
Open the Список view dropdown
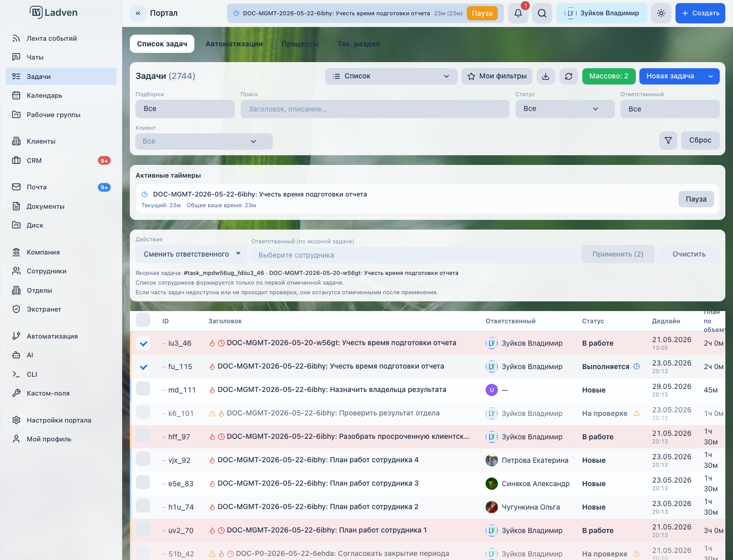[391, 76]
